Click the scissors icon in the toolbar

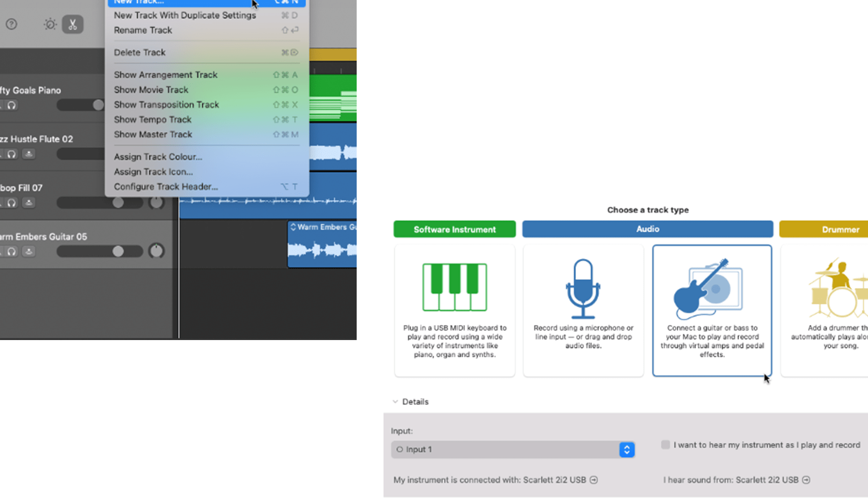(x=73, y=24)
